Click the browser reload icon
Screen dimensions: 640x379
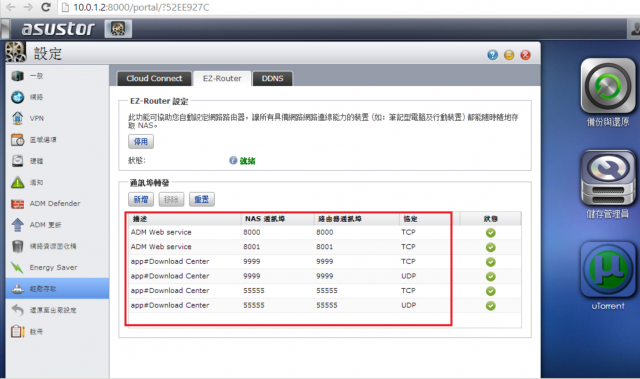(x=46, y=7)
